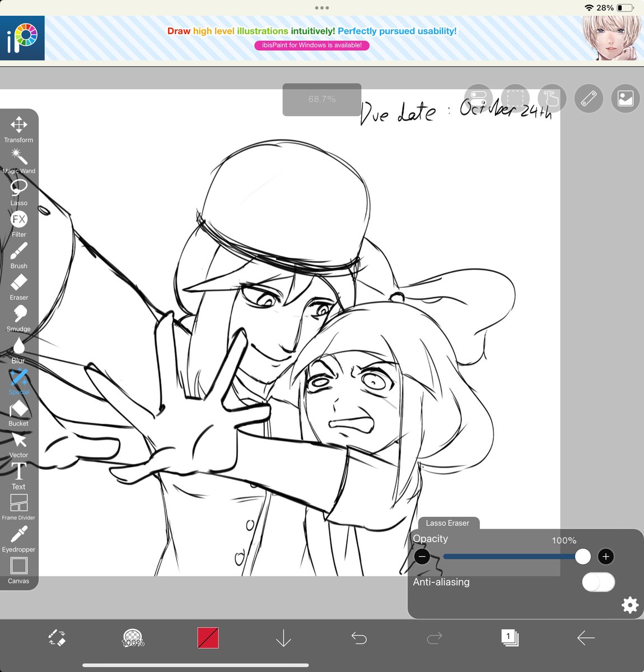Viewport: 644px width, 672px height.
Task: Toggle the view switch icon at top
Action: [x=478, y=99]
